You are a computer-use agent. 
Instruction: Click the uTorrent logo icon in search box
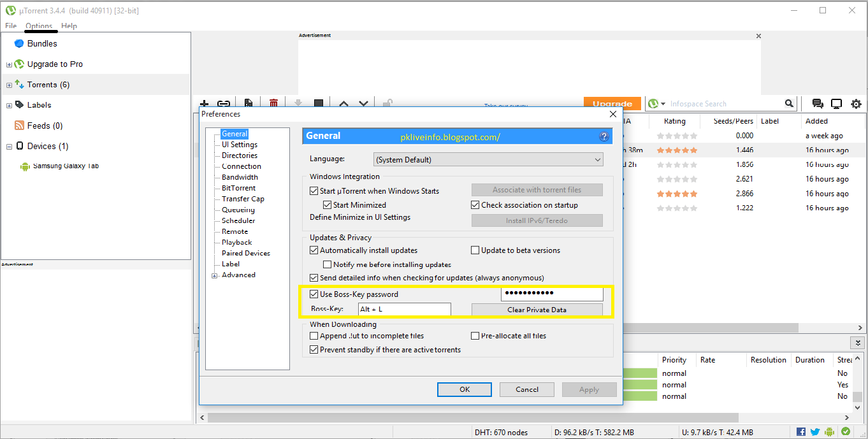pos(653,103)
